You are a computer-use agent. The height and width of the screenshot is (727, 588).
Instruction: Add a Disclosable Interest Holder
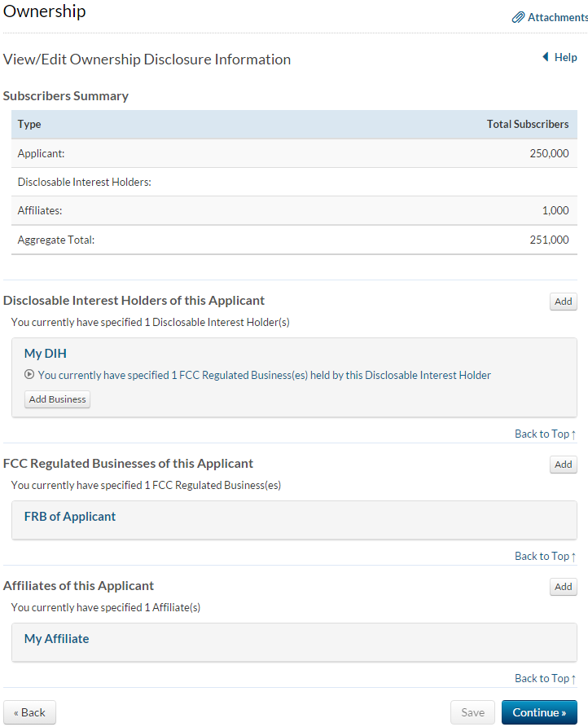pyautogui.click(x=563, y=302)
